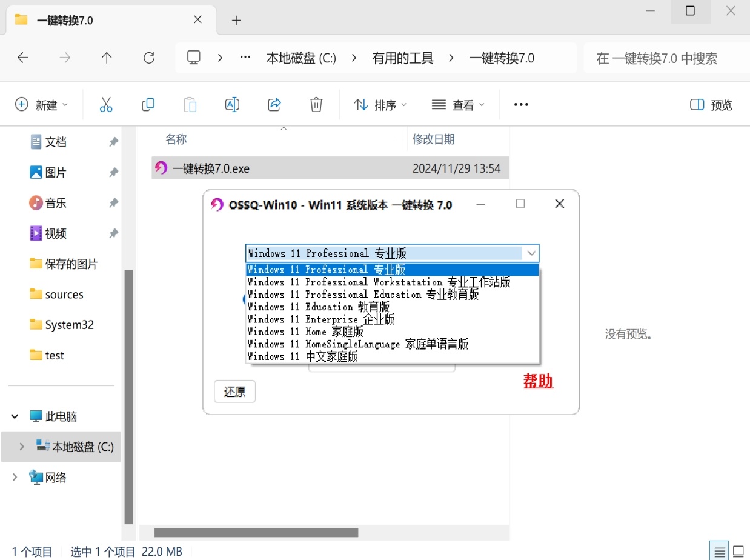Select the 一键转换7.0 tab
The height and width of the screenshot is (560, 750).
coord(110,20)
